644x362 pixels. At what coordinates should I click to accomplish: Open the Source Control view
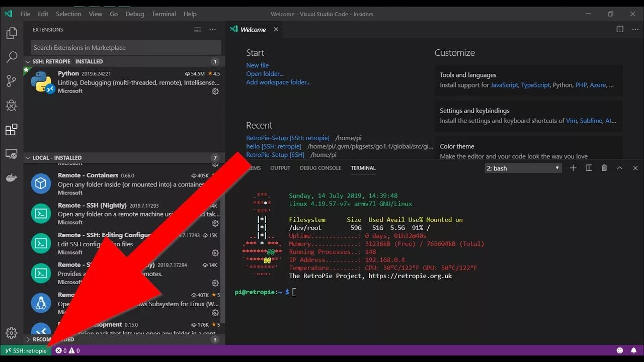pos(12,81)
